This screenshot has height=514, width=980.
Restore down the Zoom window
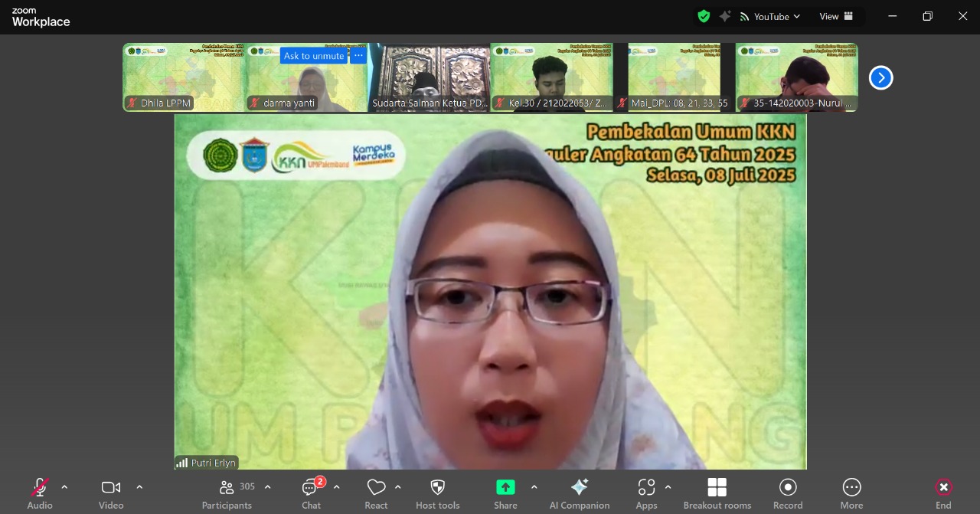[x=927, y=16]
